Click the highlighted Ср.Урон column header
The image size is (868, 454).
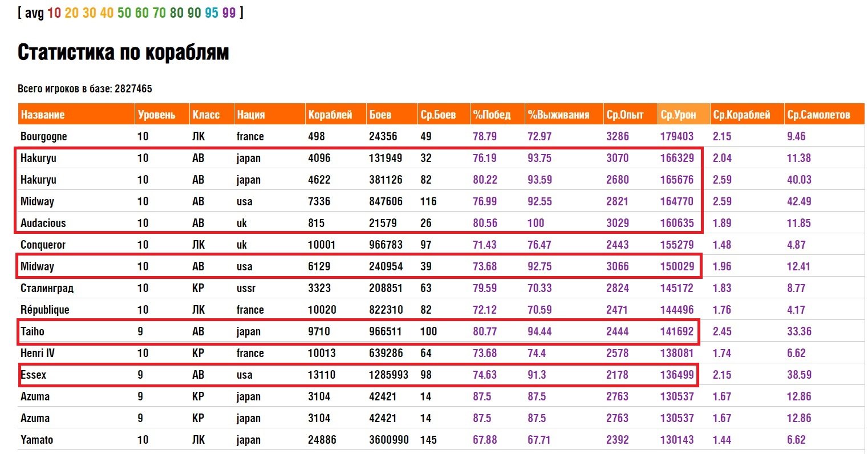tap(678, 115)
